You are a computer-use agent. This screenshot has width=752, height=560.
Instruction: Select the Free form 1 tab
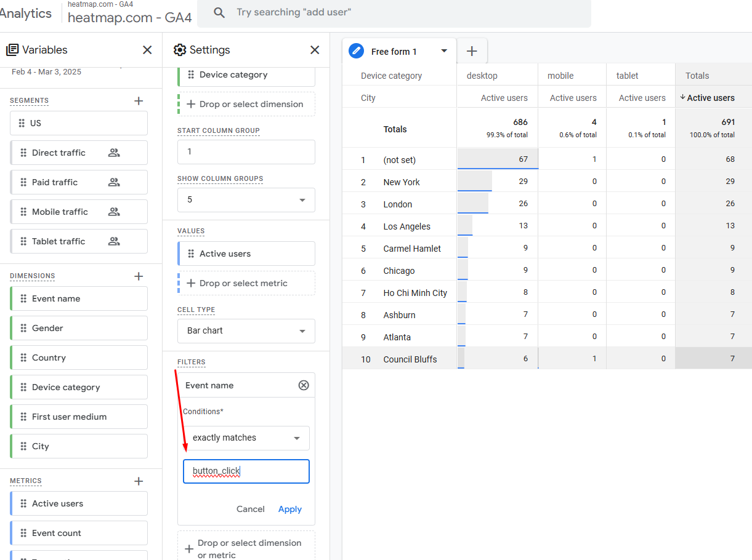399,51
